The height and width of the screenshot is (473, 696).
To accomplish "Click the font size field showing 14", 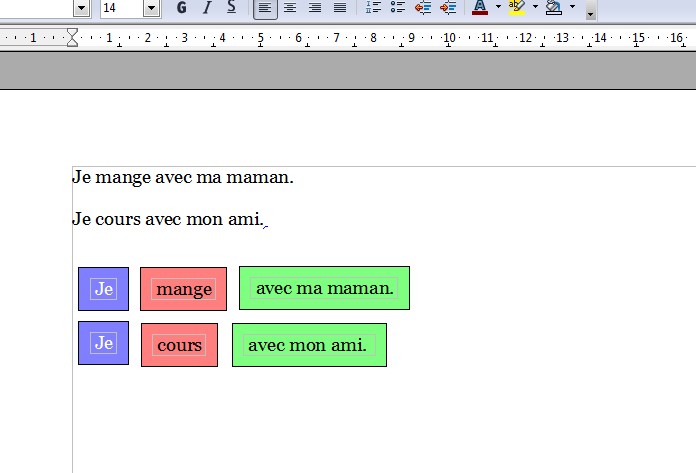I will [121, 8].
